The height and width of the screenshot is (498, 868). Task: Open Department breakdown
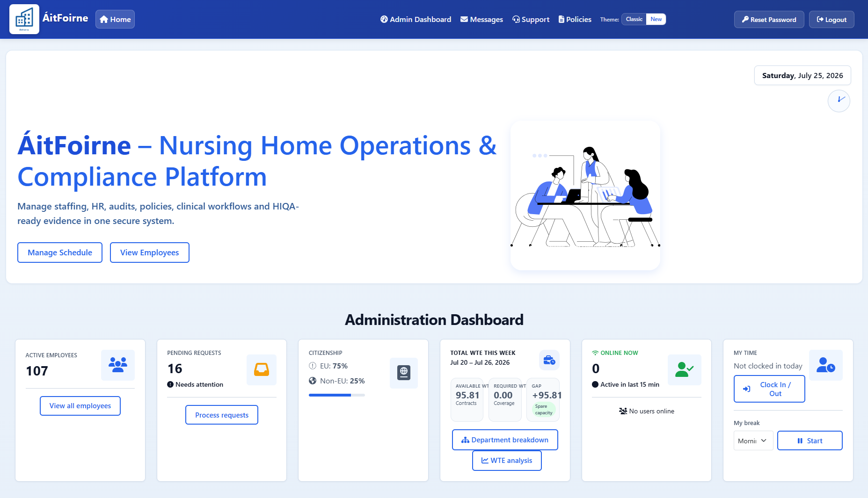(505, 440)
